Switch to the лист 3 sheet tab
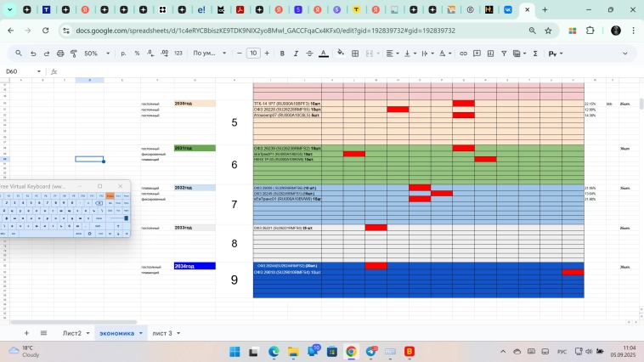Image resolution: width=644 pixels, height=362 pixels. click(161, 333)
